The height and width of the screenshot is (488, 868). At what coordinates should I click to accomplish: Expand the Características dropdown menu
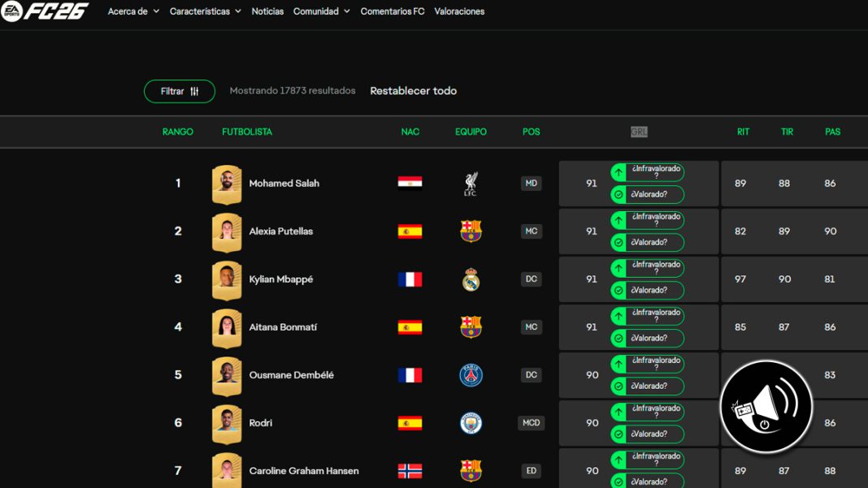[206, 11]
